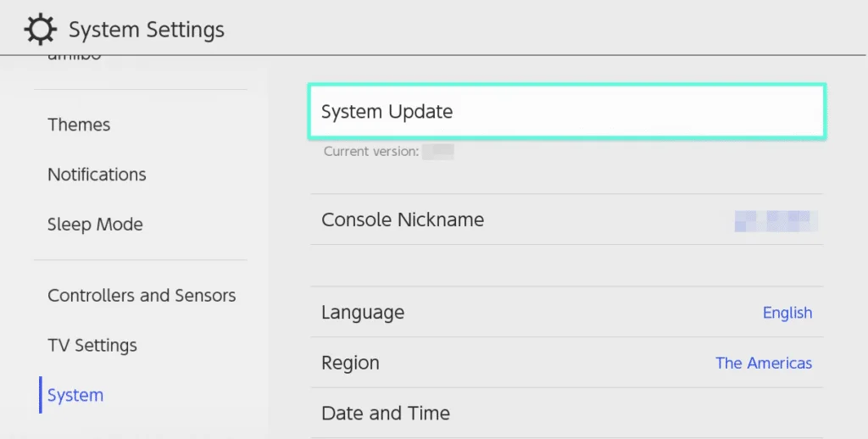The image size is (868, 439).
Task: Go to Notifications settings
Action: point(97,175)
